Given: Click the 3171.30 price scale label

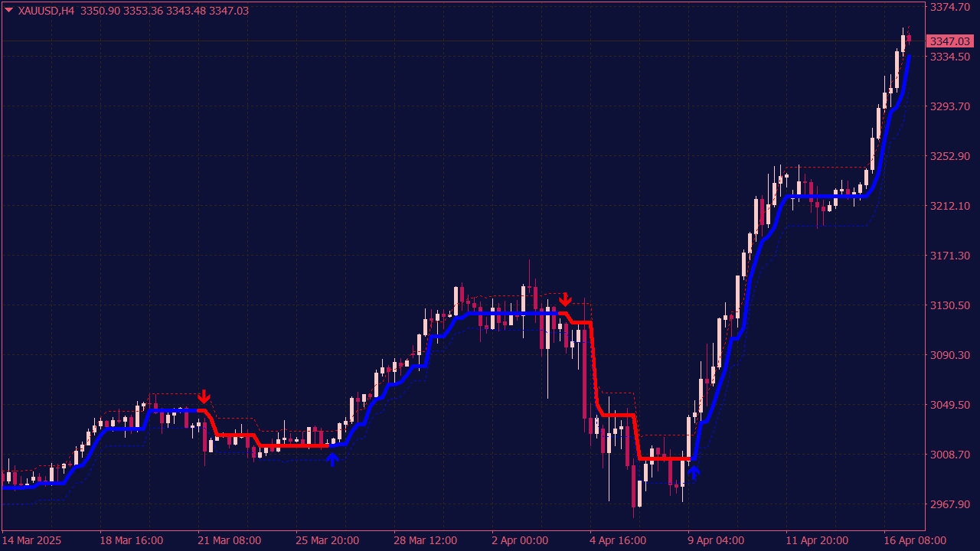Looking at the screenshot, I should (x=950, y=256).
